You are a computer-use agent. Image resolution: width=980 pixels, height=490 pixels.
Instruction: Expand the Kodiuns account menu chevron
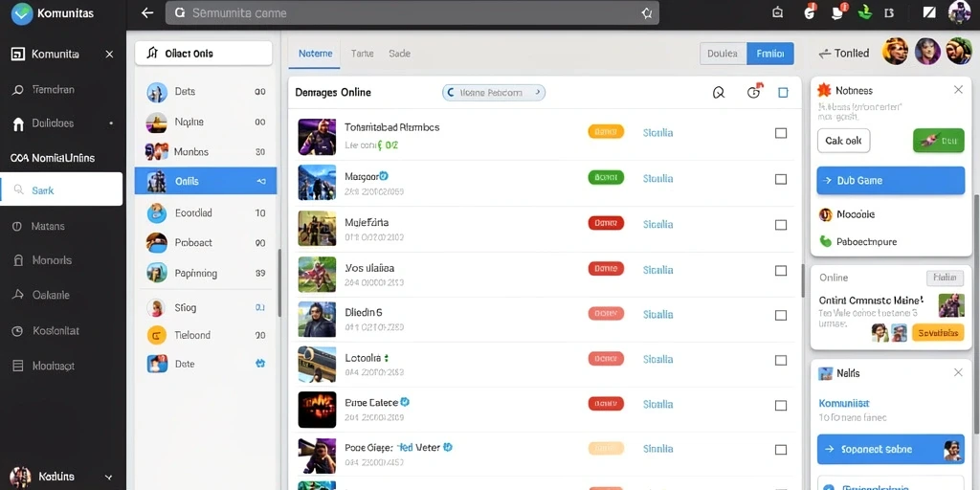(x=108, y=477)
